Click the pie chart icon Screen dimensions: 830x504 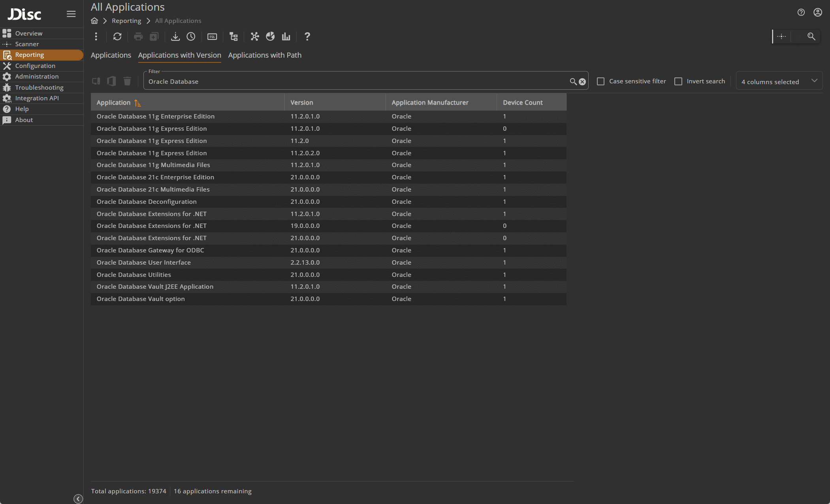270,37
